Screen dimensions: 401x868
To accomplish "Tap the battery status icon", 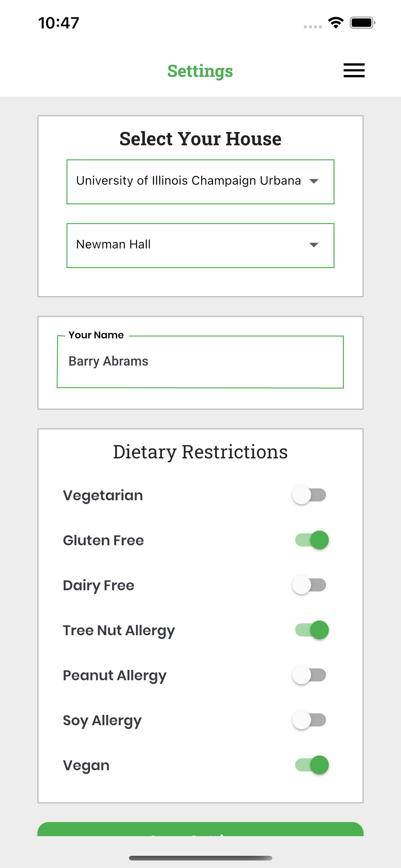I will 362,22.
